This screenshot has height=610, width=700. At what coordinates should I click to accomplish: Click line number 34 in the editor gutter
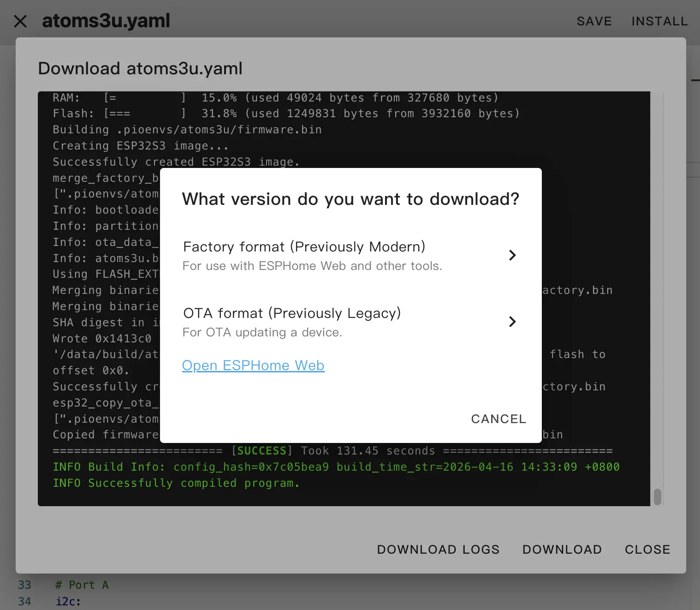point(25,602)
